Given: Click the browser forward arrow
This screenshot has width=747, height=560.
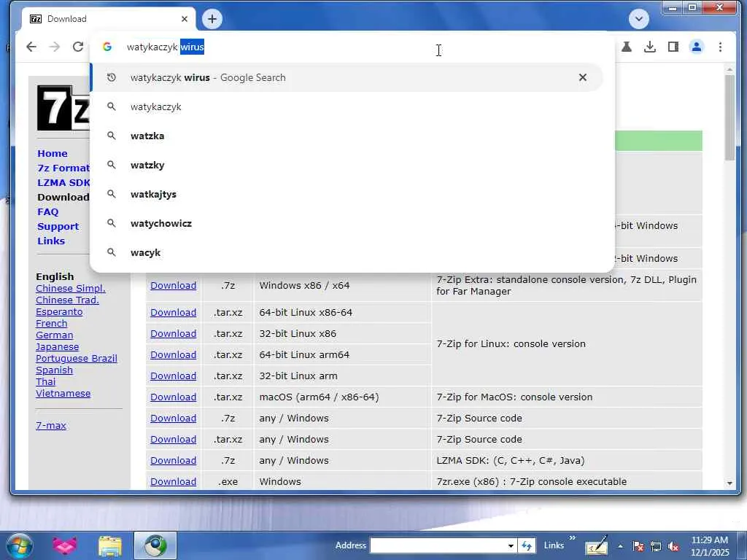Looking at the screenshot, I should [55, 47].
